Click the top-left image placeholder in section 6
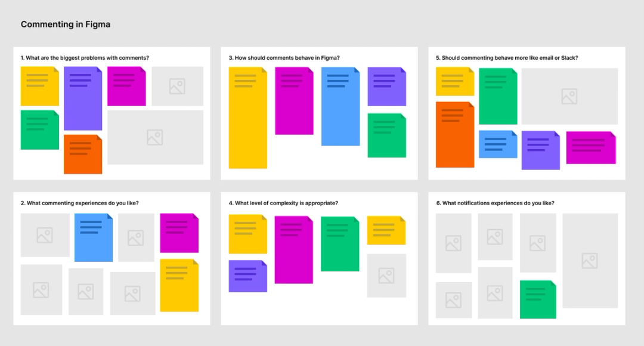The image size is (644, 346). [x=454, y=243]
